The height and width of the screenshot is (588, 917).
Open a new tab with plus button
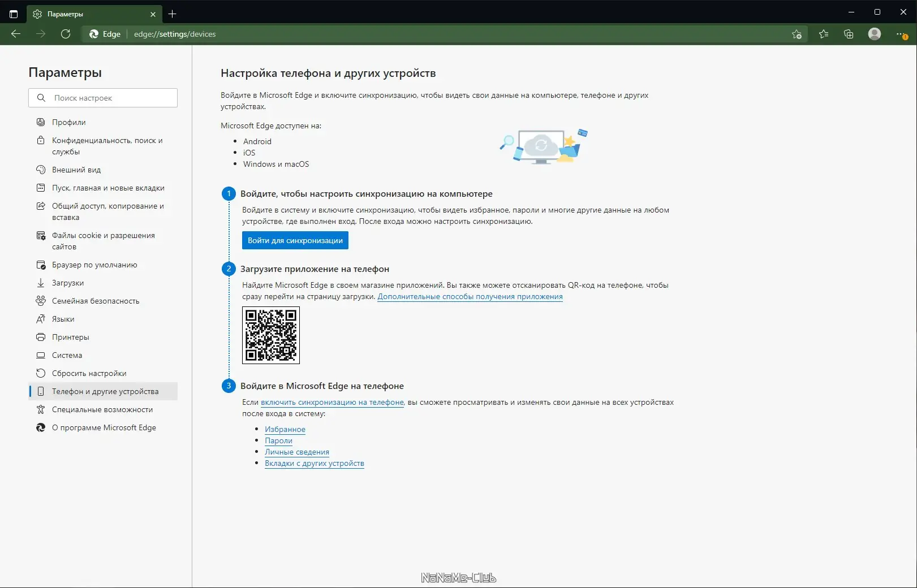[173, 14]
